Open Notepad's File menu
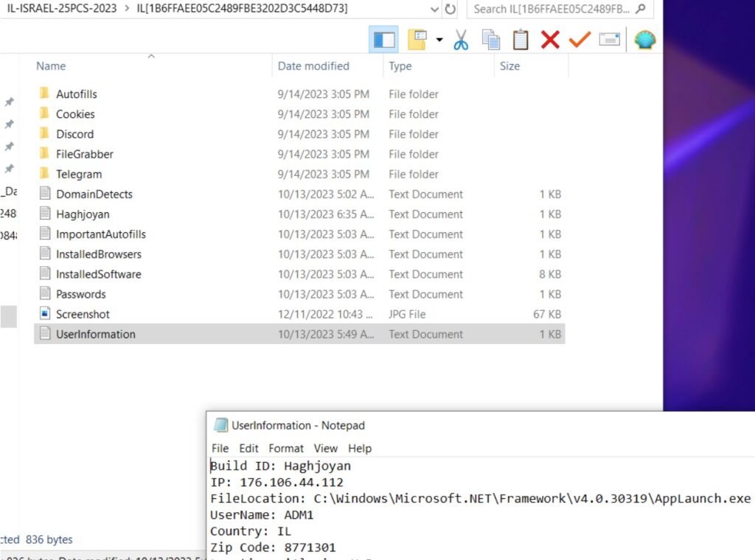755x560 pixels. (220, 448)
